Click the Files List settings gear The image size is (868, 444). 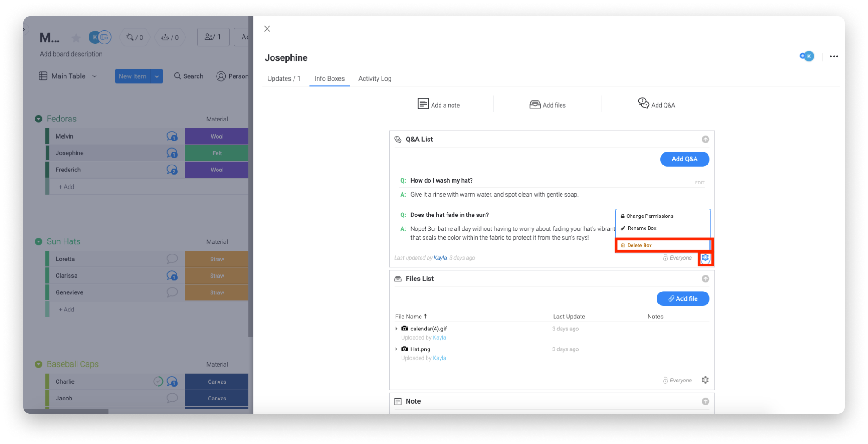[x=705, y=380]
